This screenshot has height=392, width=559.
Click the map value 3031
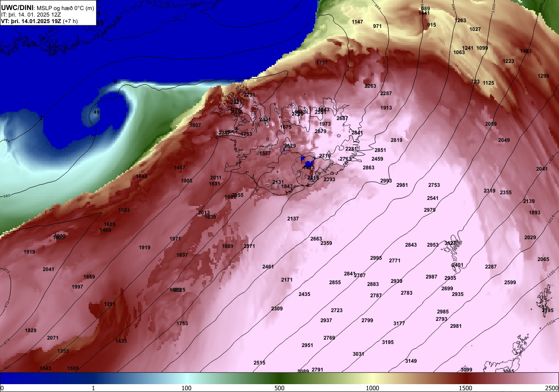(359, 354)
